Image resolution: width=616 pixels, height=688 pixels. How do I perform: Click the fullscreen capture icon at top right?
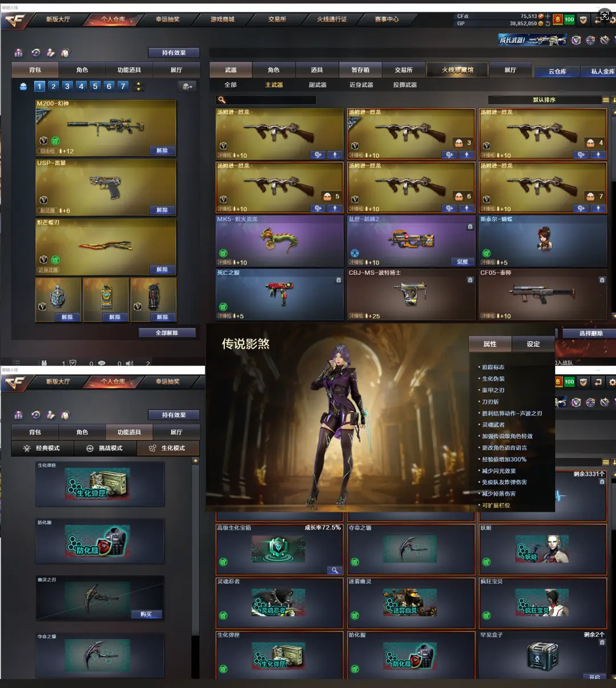[605, 16]
